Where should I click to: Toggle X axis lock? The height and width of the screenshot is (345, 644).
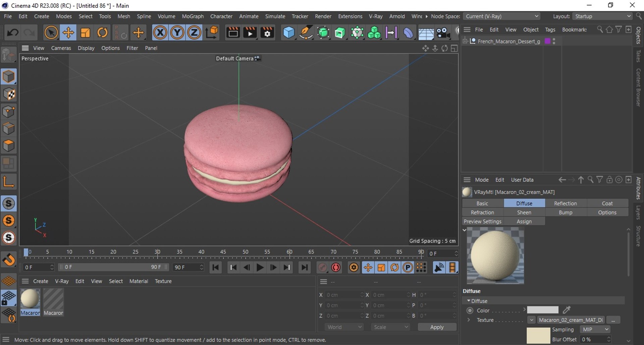(160, 33)
